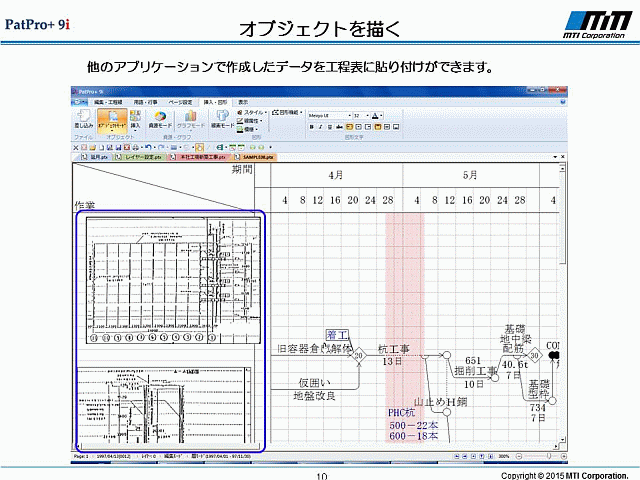Switch to 本社工場新築工事.ptx document tab
The height and width of the screenshot is (480, 640).
point(199,157)
